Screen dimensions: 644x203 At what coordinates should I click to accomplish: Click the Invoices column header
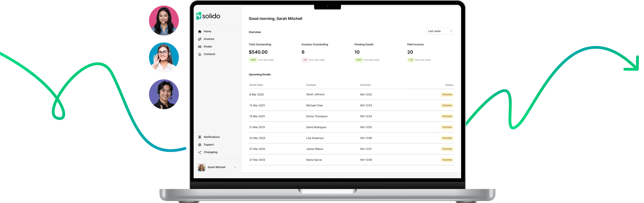coord(365,85)
